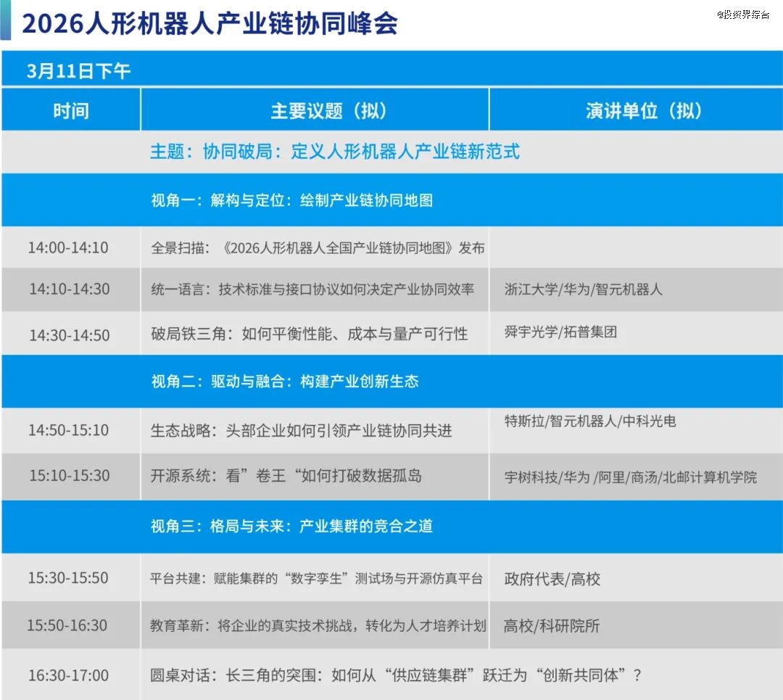Viewport: 783px width, 700px height.
Task: Select the 时间 column header
Action: pos(70,110)
